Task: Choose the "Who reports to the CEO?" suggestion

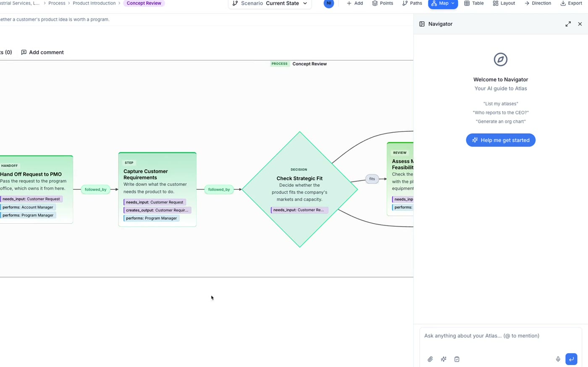Action: click(x=501, y=113)
